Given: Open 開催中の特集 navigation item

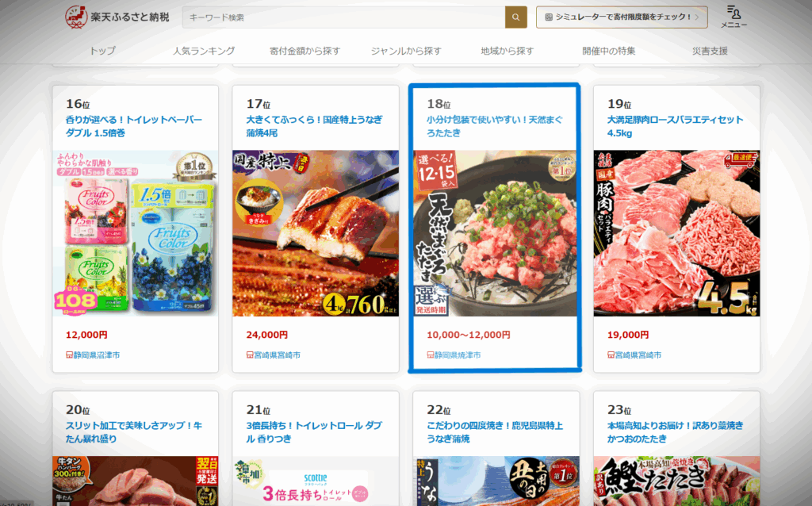Looking at the screenshot, I should (608, 51).
